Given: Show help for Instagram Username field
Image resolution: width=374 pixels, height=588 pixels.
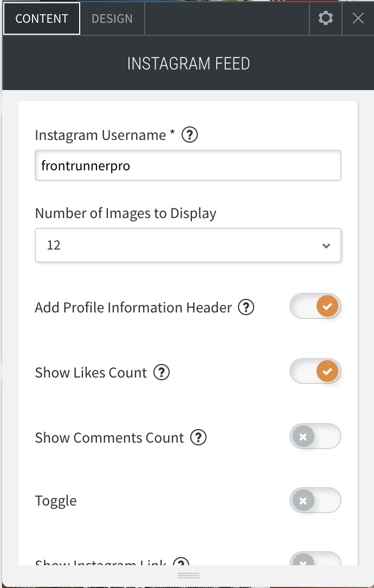Looking at the screenshot, I should click(190, 135).
